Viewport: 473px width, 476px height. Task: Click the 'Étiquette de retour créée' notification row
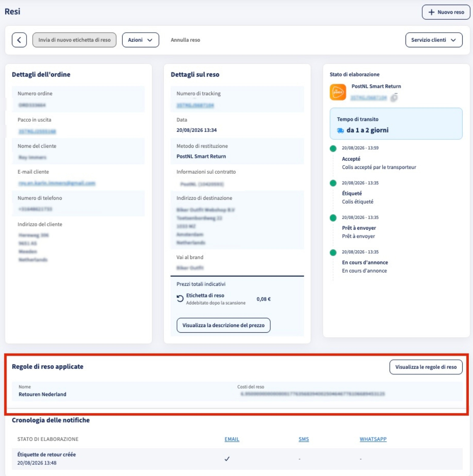[237, 459]
